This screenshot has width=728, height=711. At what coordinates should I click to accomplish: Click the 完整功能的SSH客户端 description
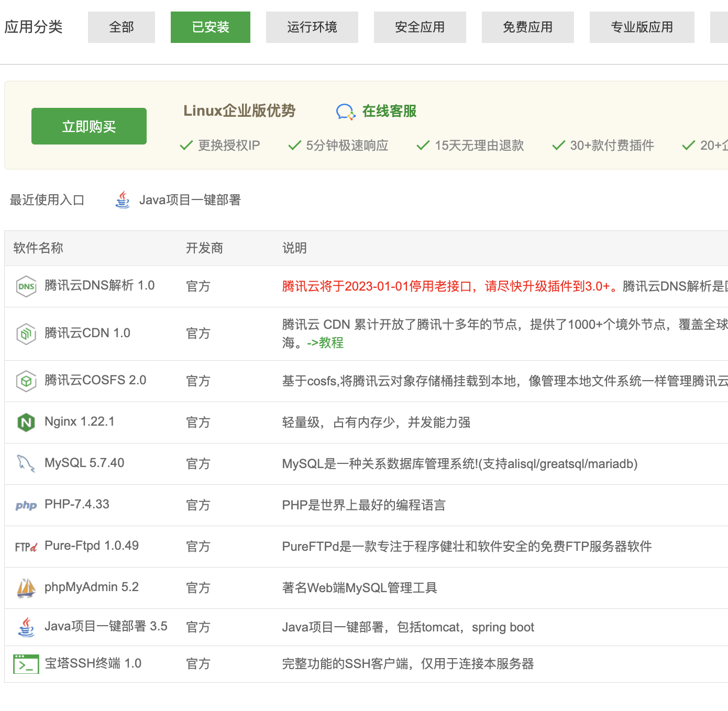[408, 664]
